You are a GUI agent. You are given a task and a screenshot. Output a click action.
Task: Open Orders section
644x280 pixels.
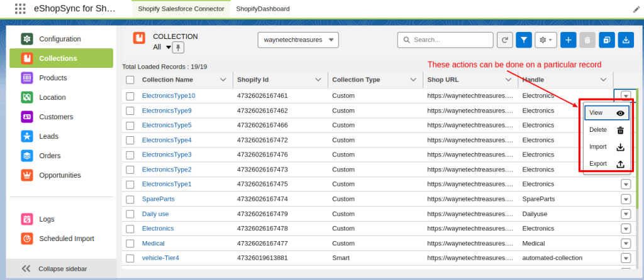tap(61, 156)
